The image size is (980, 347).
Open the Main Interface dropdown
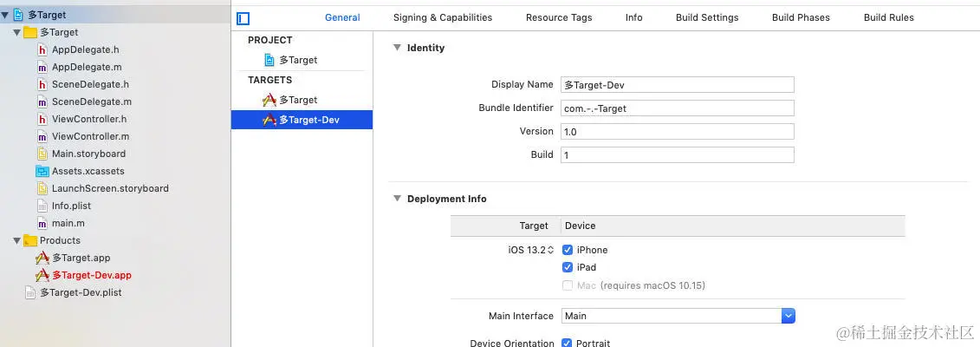coord(788,316)
